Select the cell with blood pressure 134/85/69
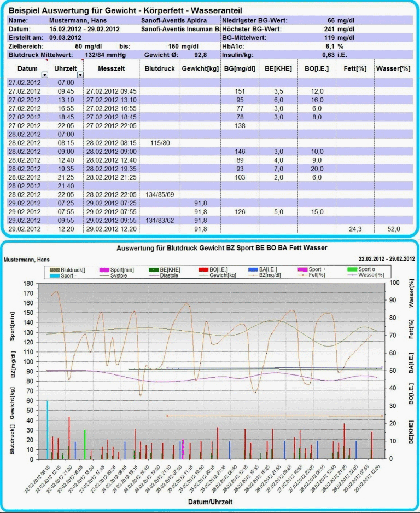The image size is (420, 513). (x=160, y=194)
